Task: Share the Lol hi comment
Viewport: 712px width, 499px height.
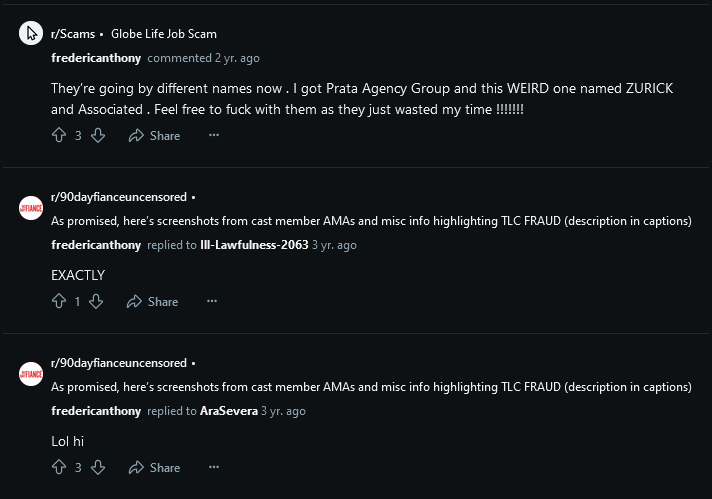Action: point(154,468)
